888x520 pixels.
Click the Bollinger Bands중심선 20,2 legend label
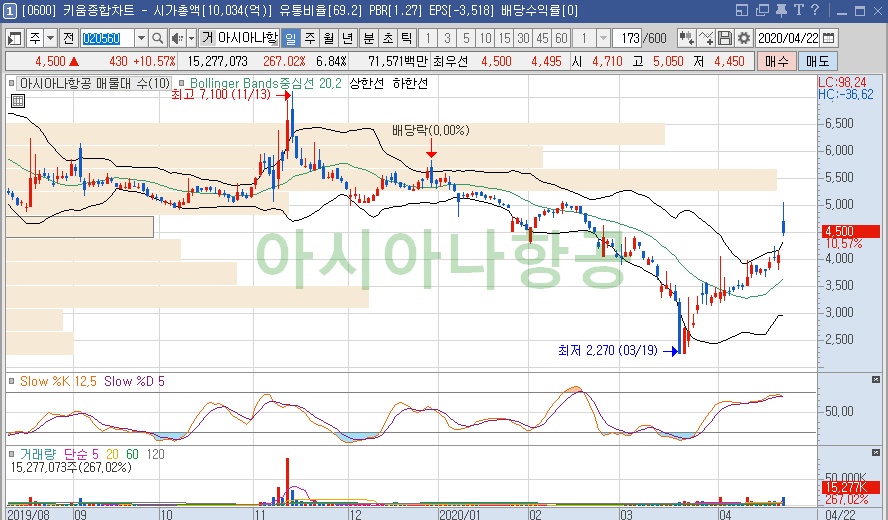click(x=266, y=83)
